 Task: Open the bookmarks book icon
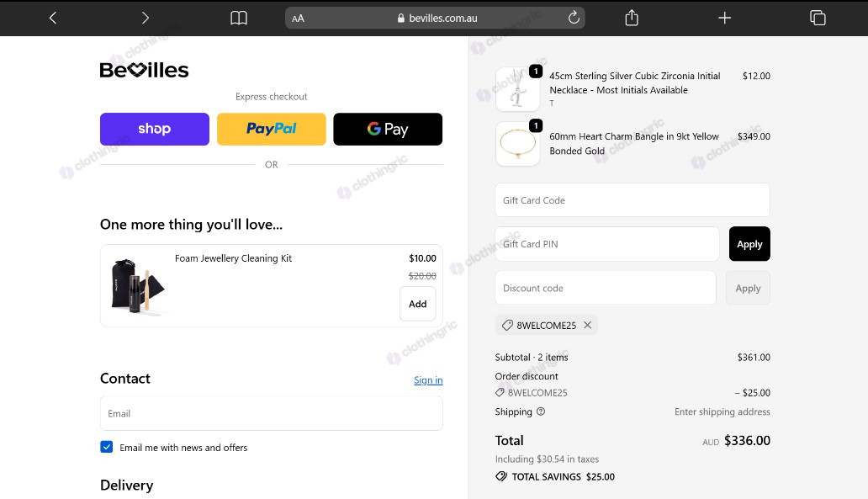239,18
